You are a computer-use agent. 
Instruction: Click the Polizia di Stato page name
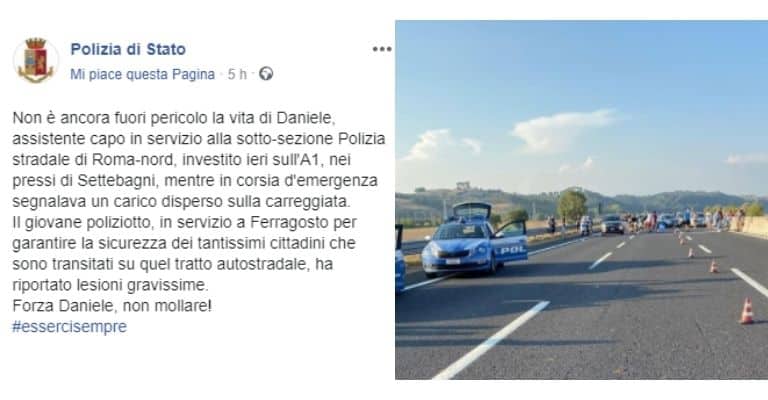[x=128, y=49]
